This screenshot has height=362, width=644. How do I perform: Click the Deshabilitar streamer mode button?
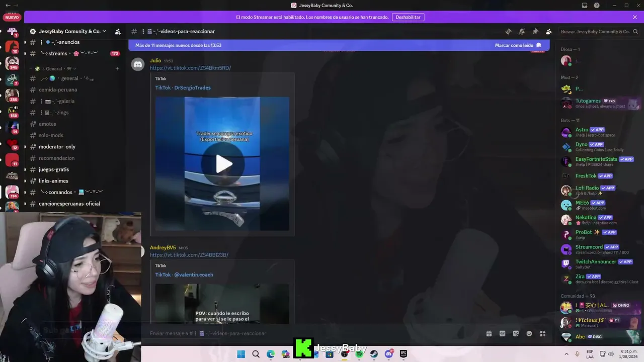coord(408,17)
